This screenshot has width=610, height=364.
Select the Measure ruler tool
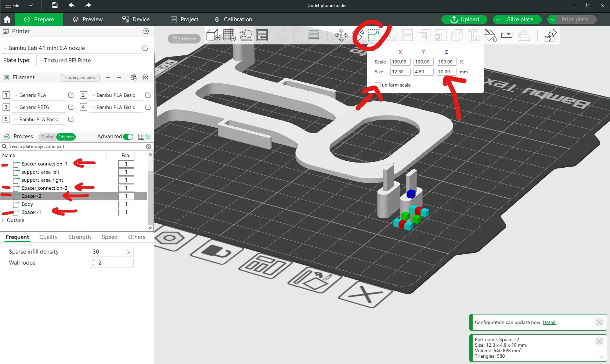[506, 35]
